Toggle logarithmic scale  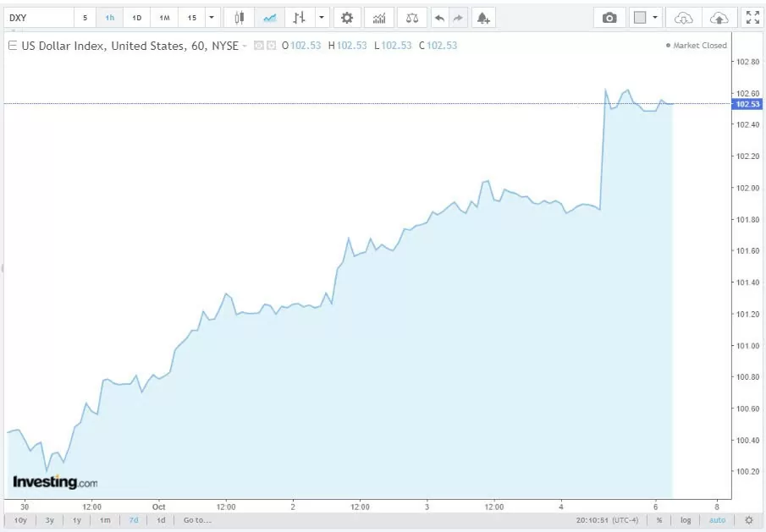686,520
